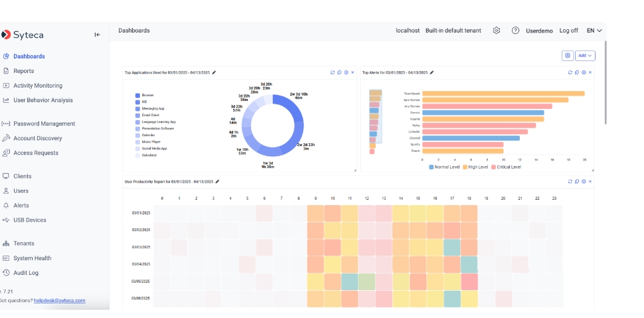
Task: Close the User Productivity Report widget
Action: (590, 181)
